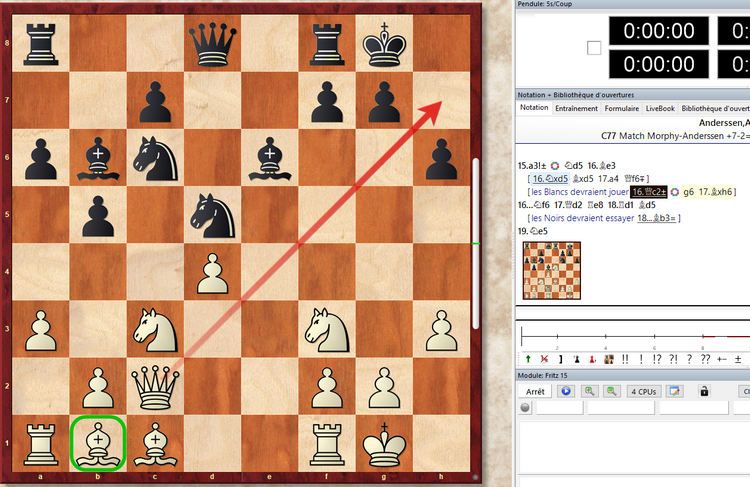Click the green up-arrow promote variation icon
This screenshot has width=750, height=487.
click(x=527, y=357)
